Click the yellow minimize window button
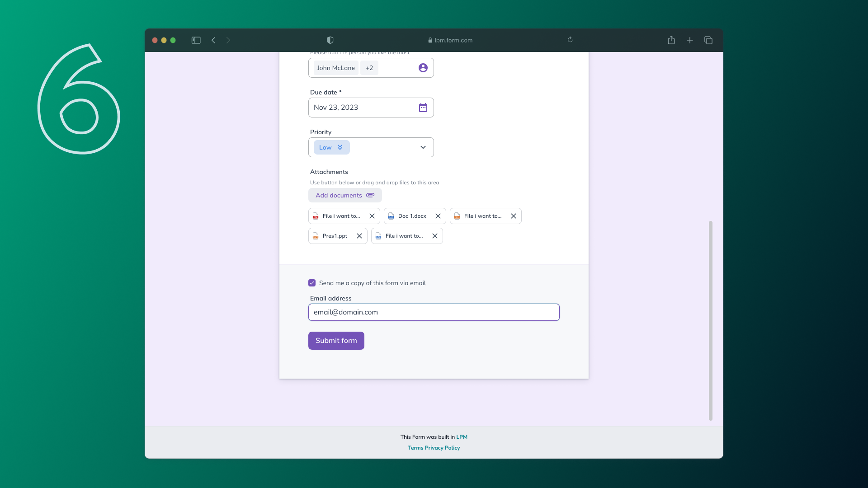 [x=164, y=40]
